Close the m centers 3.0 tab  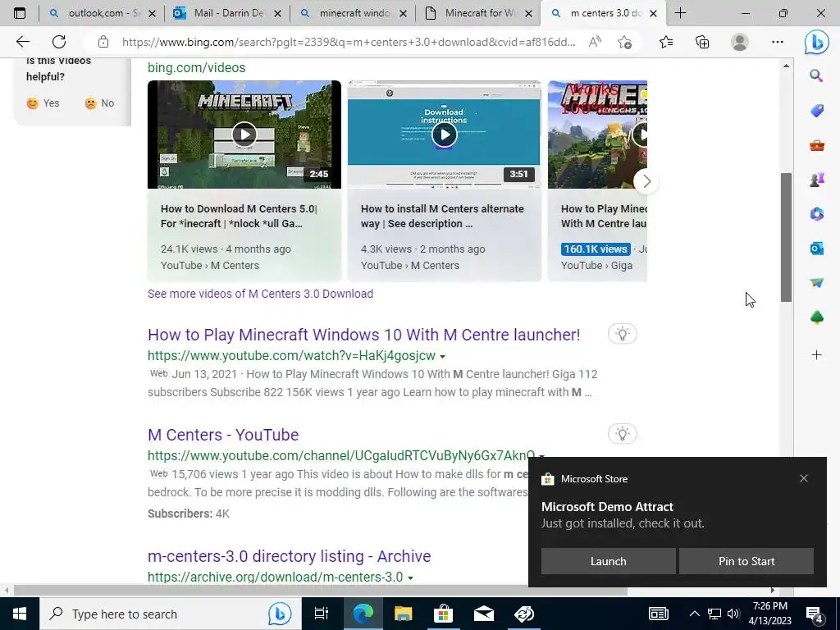pyautogui.click(x=653, y=13)
